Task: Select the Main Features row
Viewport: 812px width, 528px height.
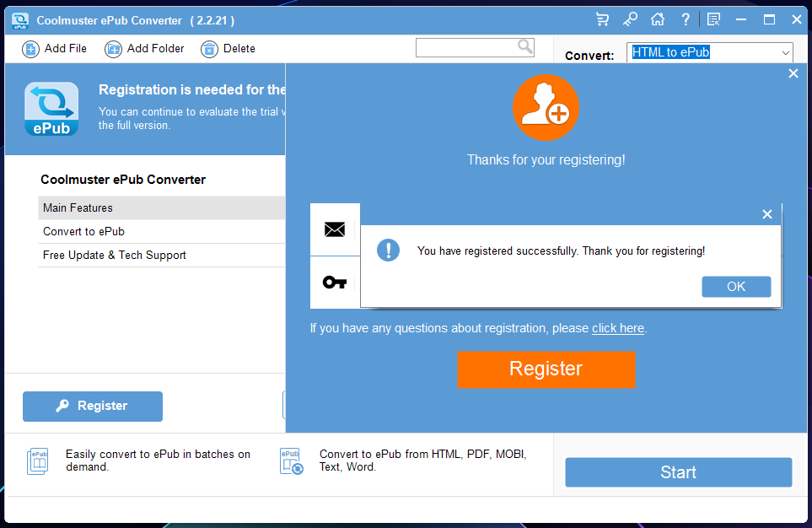Action: pos(160,208)
